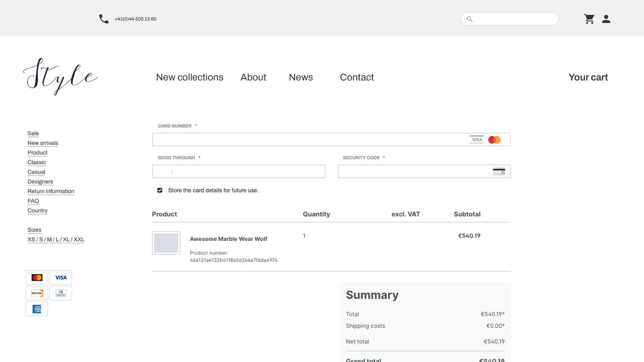Open the shopping cart icon
The width and height of the screenshot is (644, 362).
[589, 19]
